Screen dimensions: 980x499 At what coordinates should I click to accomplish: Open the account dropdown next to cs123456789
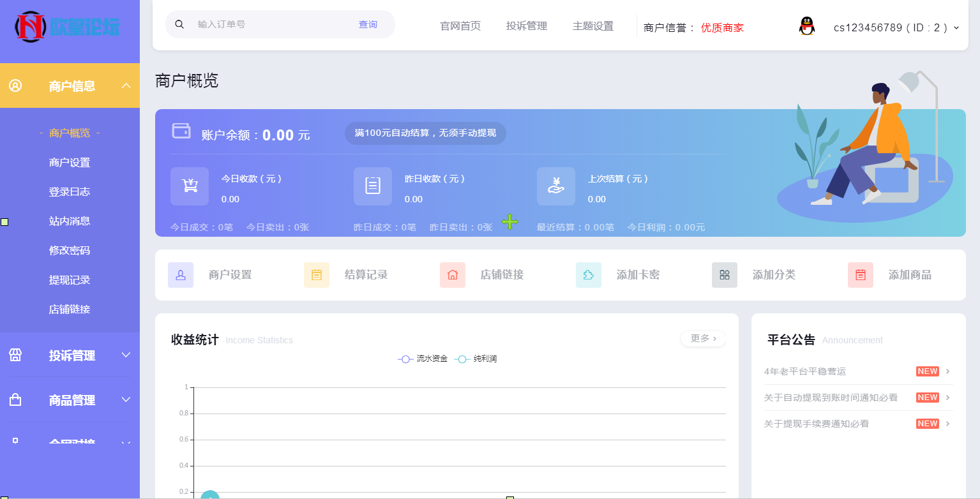click(x=954, y=27)
